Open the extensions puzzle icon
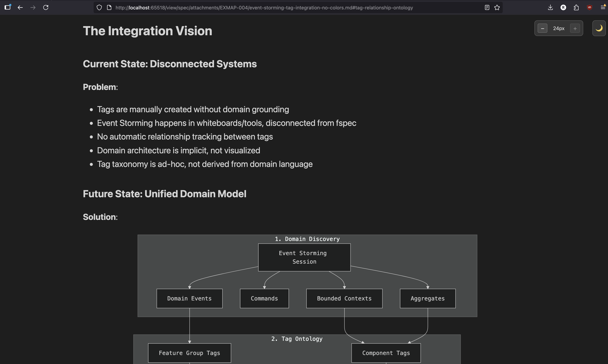This screenshot has width=608, height=364. 576,8
